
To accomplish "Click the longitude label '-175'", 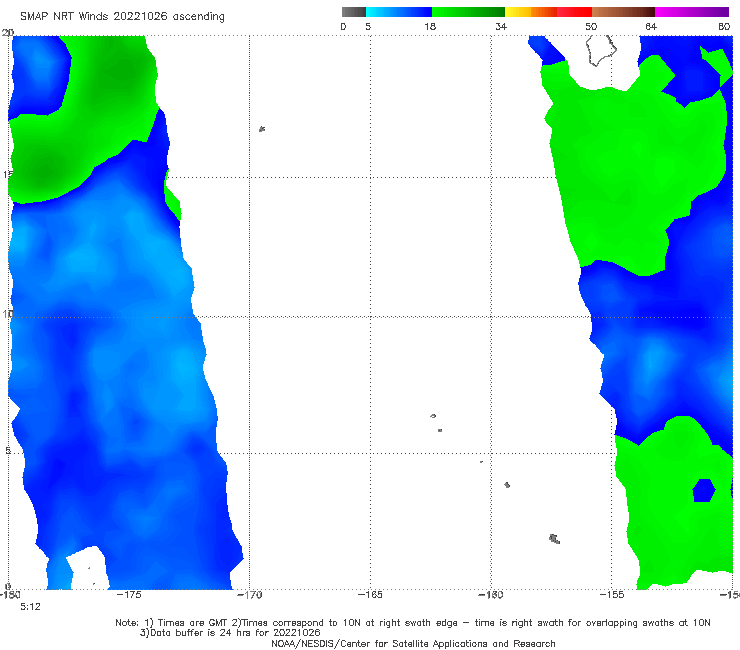I will coord(129,594).
